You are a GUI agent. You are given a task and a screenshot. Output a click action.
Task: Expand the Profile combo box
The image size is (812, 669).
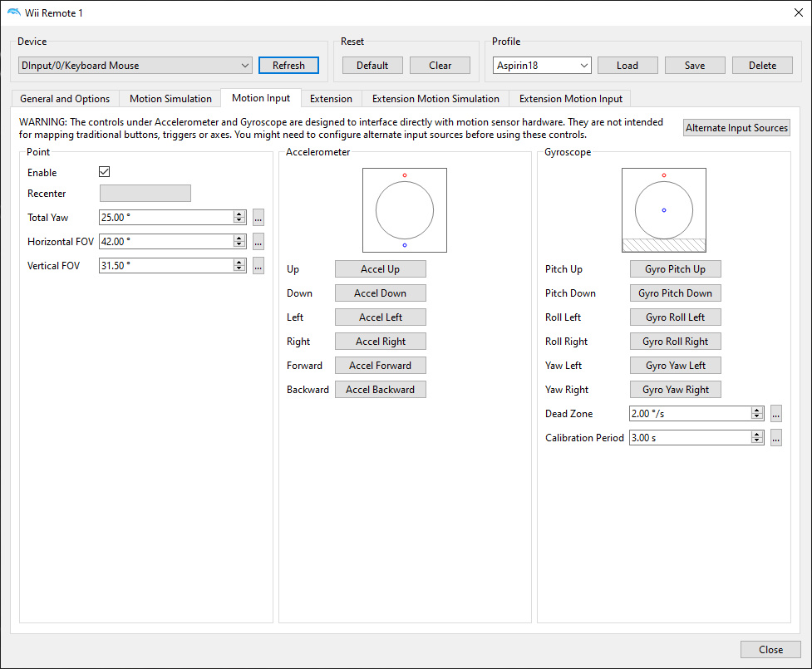coord(584,66)
